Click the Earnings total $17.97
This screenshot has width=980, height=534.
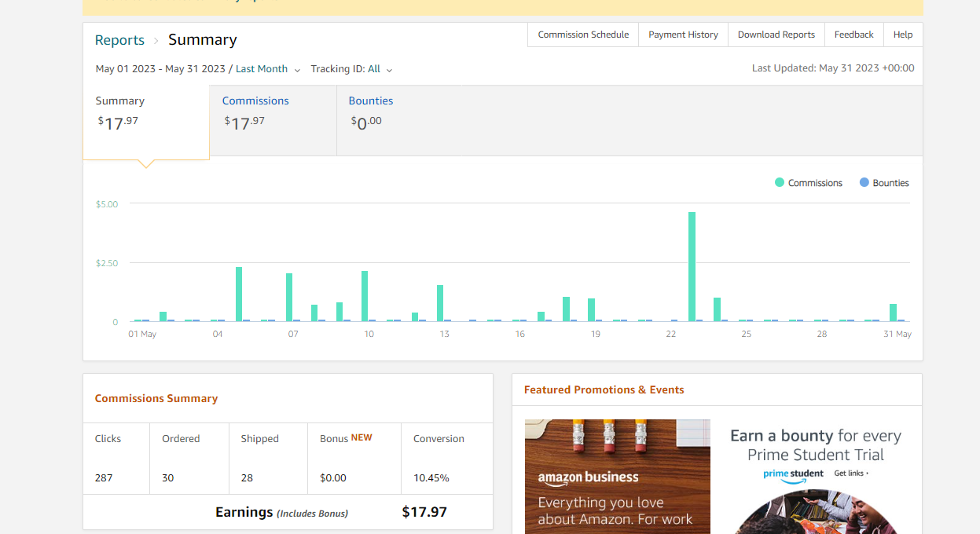[424, 512]
